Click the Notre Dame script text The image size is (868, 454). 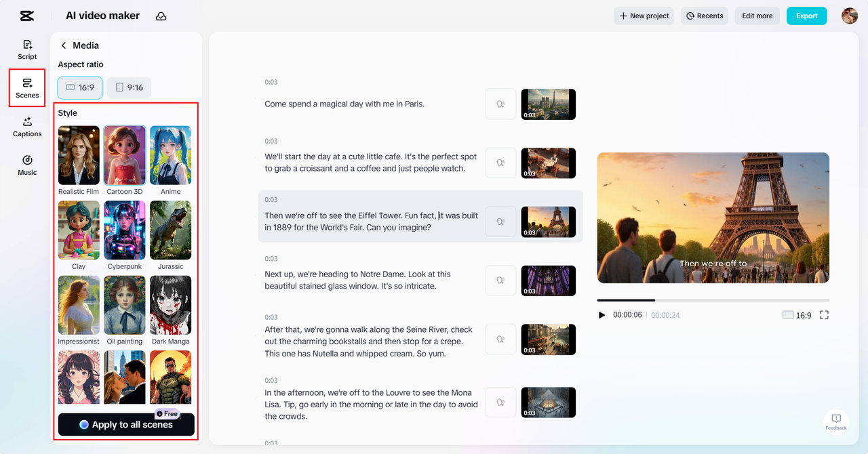tap(358, 280)
